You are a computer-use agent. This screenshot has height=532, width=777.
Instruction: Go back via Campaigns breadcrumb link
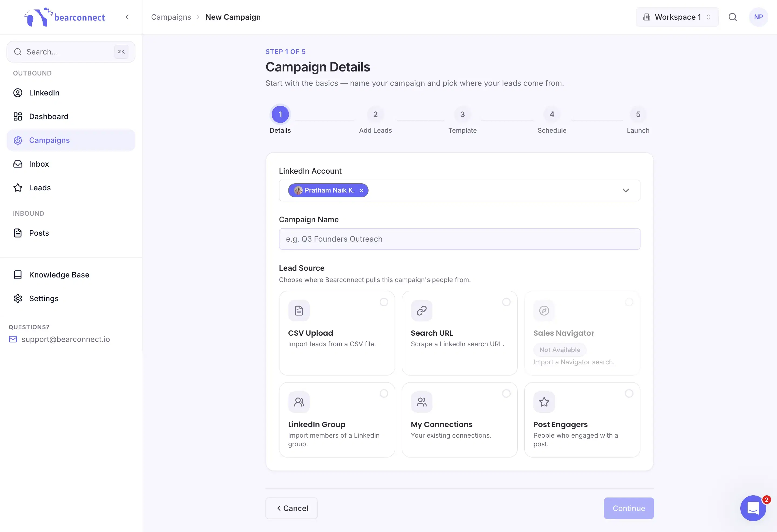coord(171,17)
